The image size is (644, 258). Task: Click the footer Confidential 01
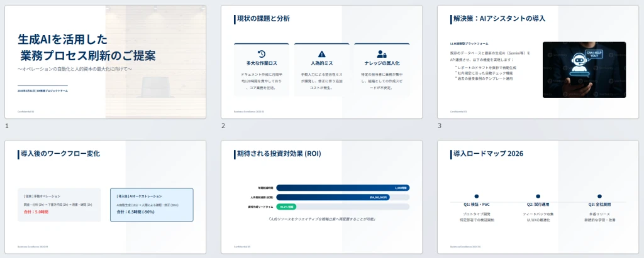coord(26,111)
